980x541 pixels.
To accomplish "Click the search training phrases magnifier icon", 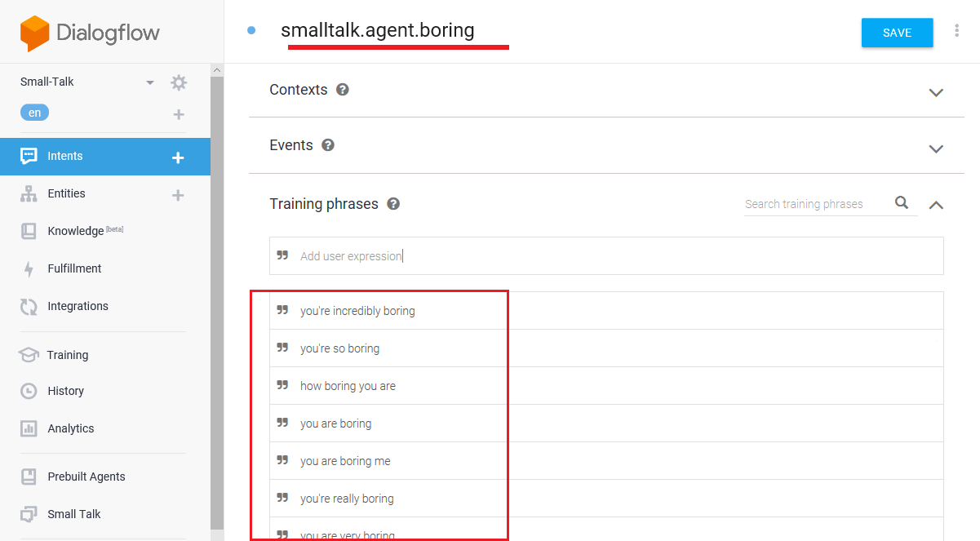I will [902, 203].
